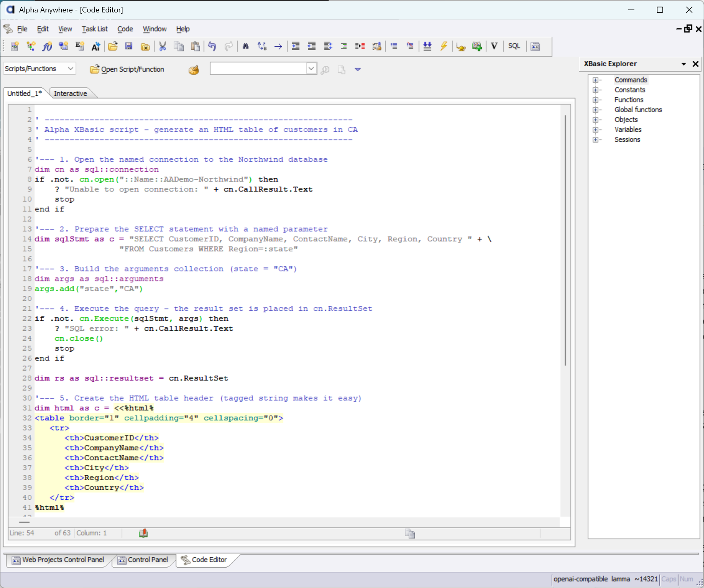Expand the Sessions tree node
The width and height of the screenshot is (704, 588).
click(x=595, y=140)
